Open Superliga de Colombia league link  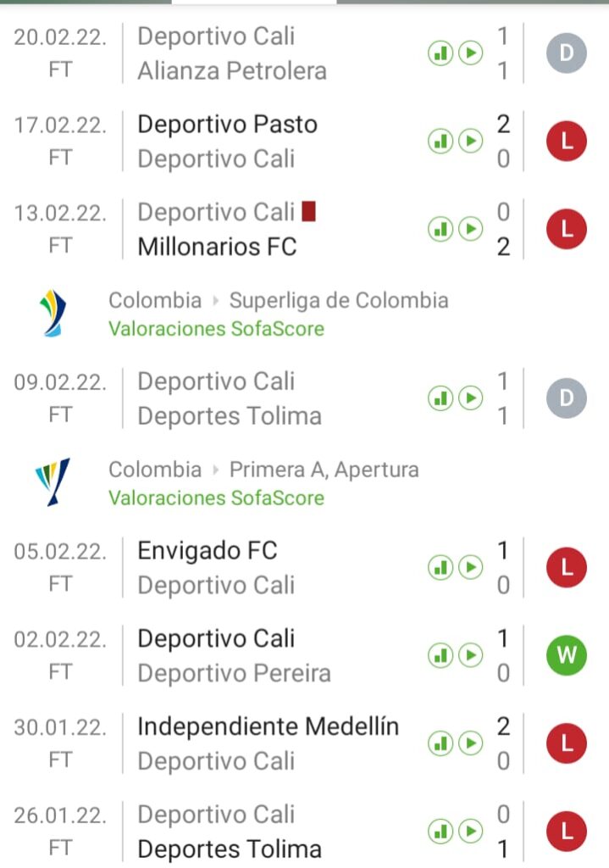[x=339, y=300]
